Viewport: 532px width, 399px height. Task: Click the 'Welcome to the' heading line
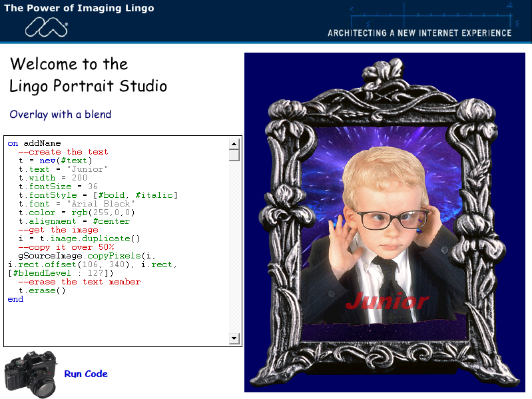(x=69, y=64)
